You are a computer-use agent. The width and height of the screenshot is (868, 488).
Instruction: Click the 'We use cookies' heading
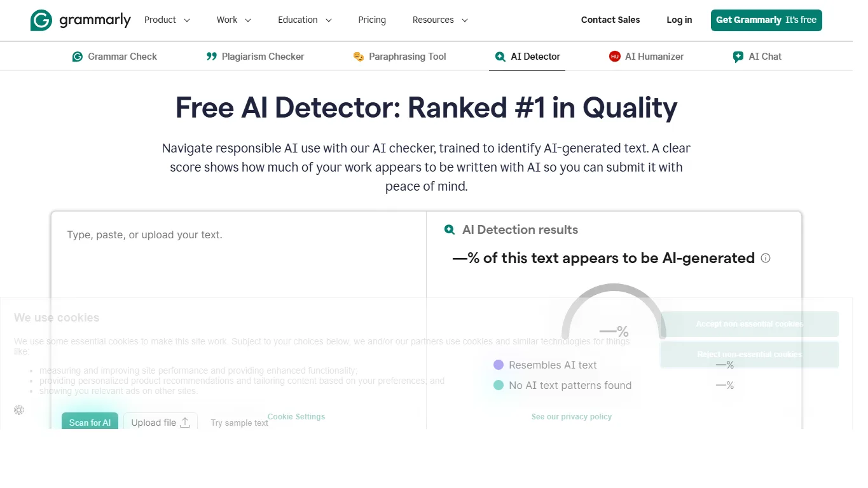57,318
